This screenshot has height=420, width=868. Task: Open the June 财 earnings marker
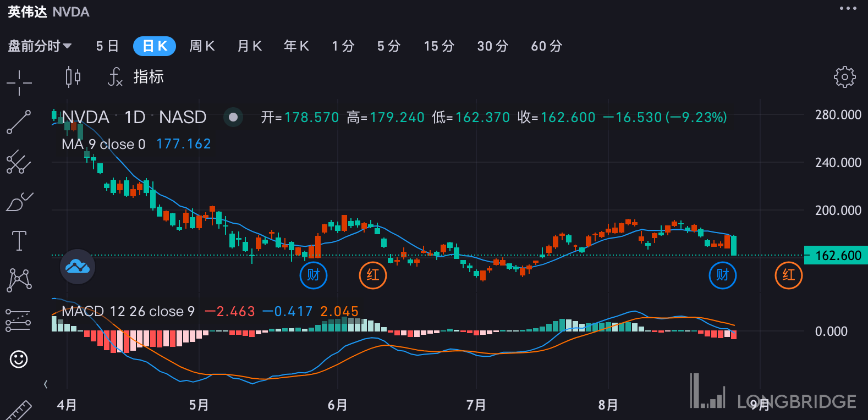314,275
